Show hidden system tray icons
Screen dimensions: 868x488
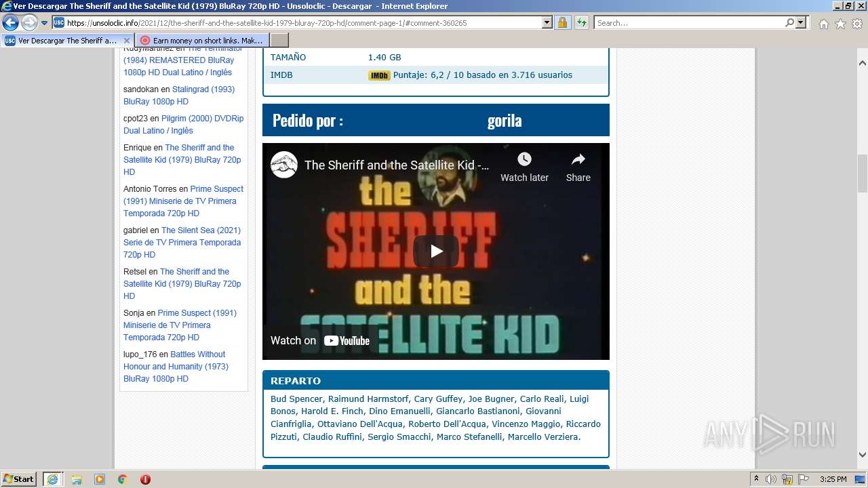(756, 479)
